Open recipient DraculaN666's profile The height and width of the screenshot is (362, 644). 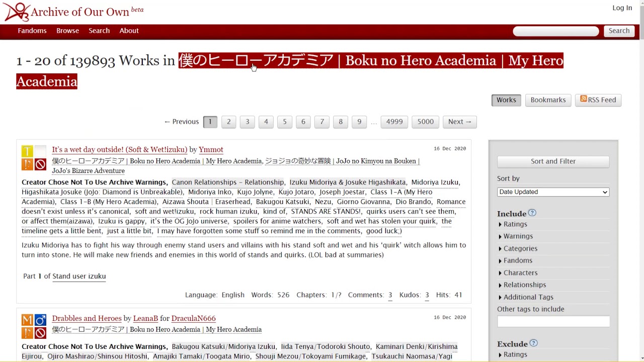pyautogui.click(x=193, y=319)
